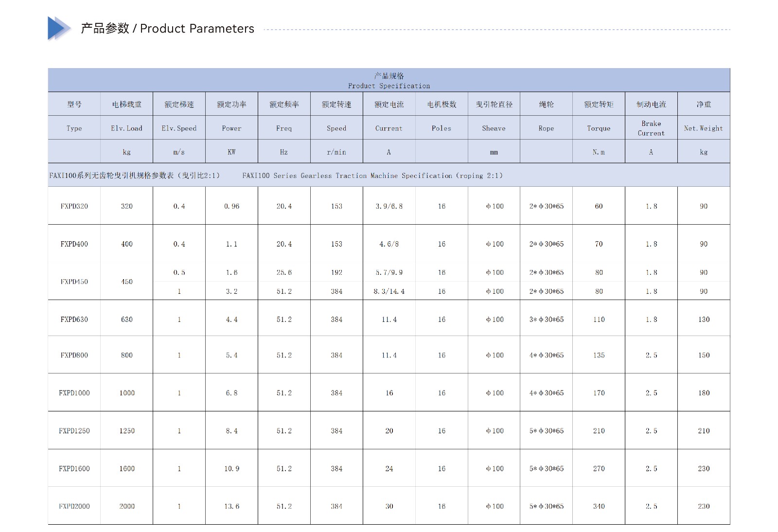Screen dimensions: 778x532
Task: Click the '135' torque value
Action: pyautogui.click(x=599, y=355)
